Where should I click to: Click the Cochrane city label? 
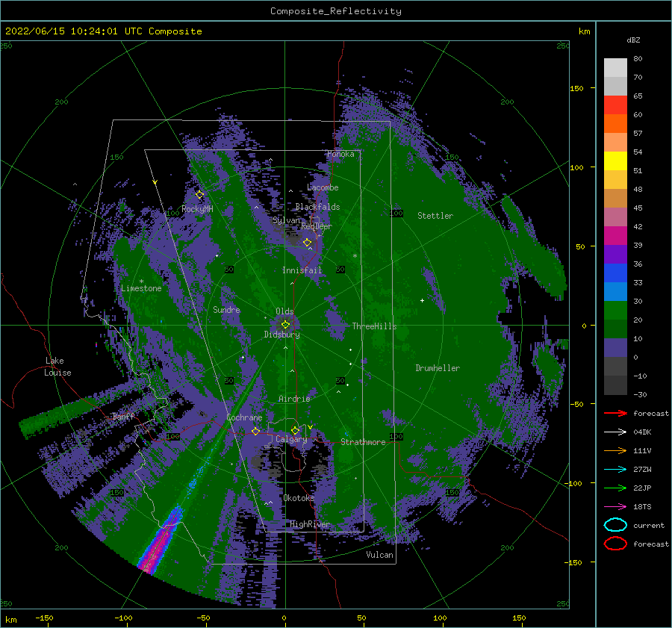tap(244, 417)
